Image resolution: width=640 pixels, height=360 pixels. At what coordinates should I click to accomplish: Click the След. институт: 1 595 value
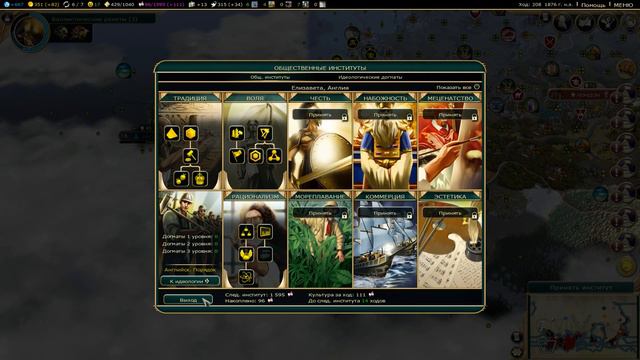(x=259, y=294)
